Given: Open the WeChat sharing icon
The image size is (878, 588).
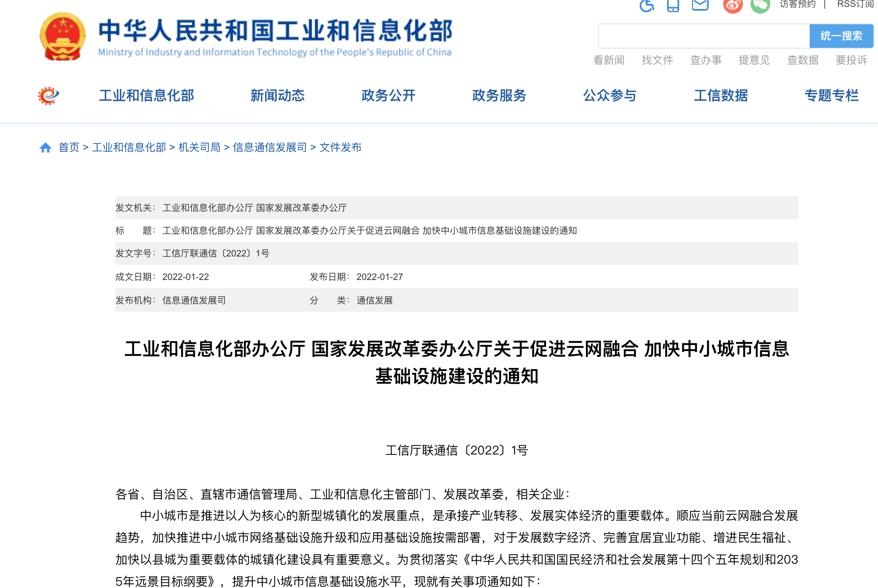Looking at the screenshot, I should (760, 5).
